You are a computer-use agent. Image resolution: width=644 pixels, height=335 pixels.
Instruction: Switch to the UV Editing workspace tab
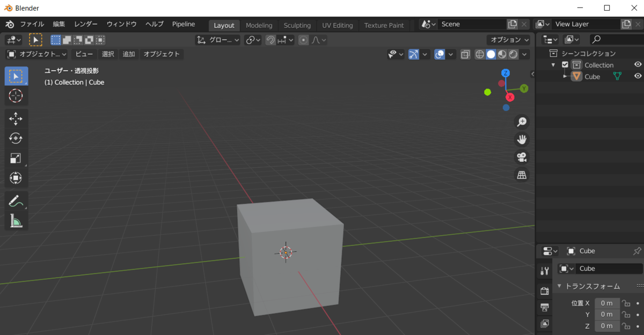[x=338, y=25]
